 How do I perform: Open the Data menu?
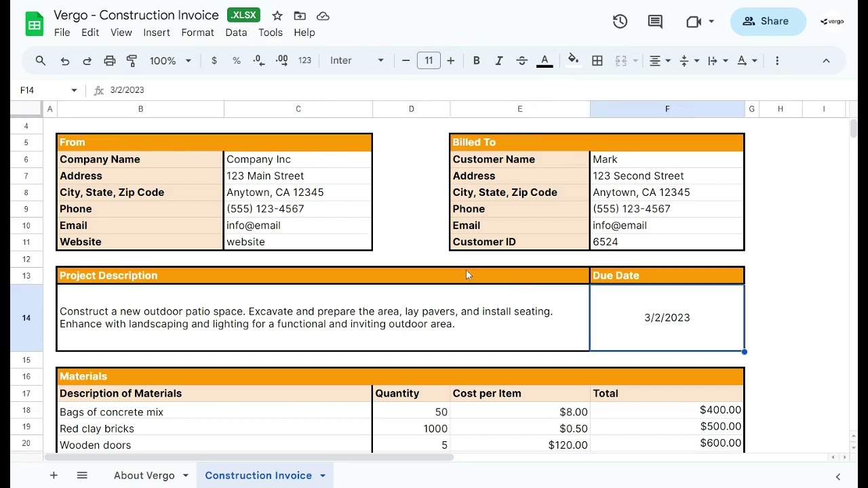236,33
